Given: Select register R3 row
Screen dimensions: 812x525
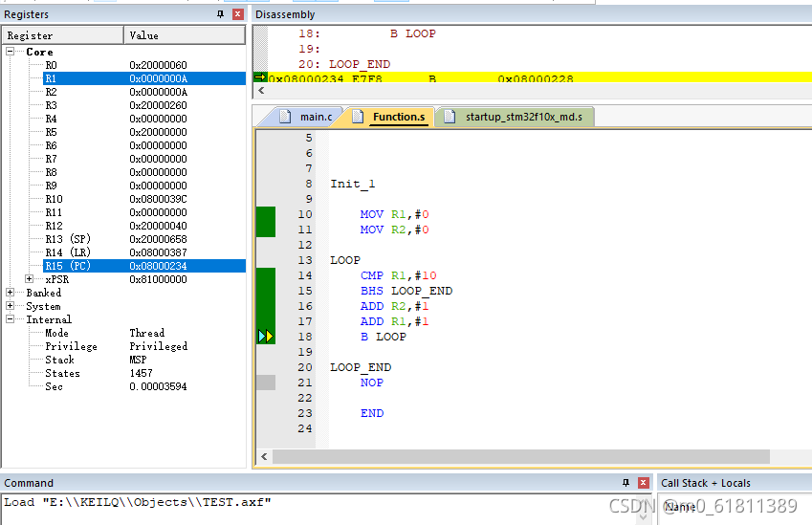Looking at the screenshot, I should 144,105.
